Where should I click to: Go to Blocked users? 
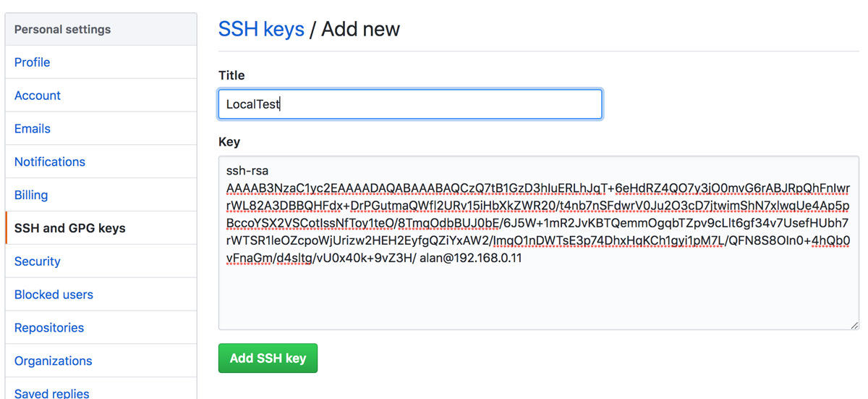coord(54,295)
